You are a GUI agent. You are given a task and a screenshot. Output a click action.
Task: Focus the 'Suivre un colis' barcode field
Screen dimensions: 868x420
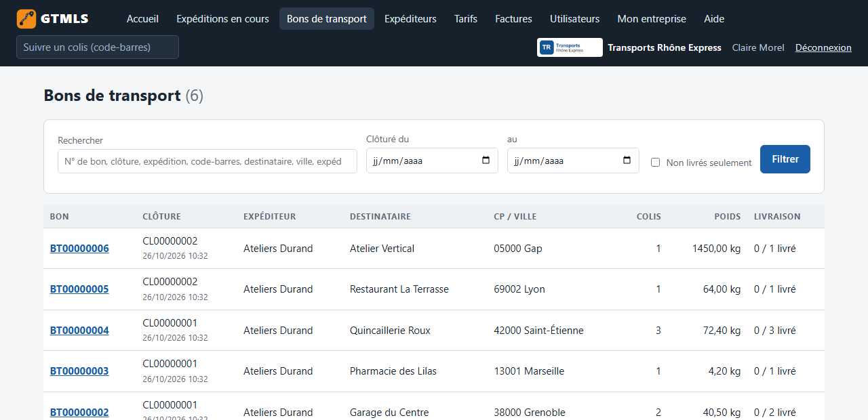(x=98, y=47)
